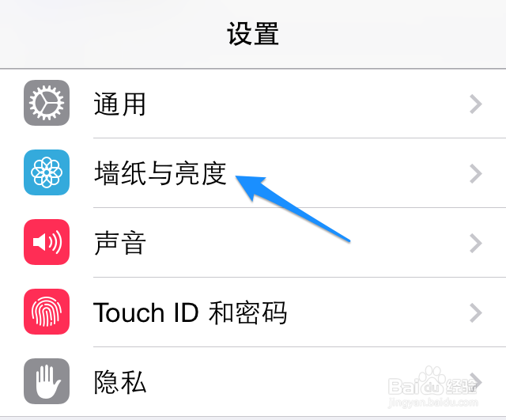Expand chevron on the 声音 row
Screen dimensions: 506x420
476,243
